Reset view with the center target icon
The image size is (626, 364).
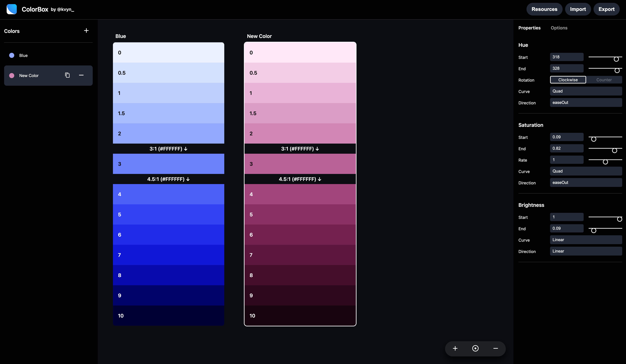tap(475, 348)
